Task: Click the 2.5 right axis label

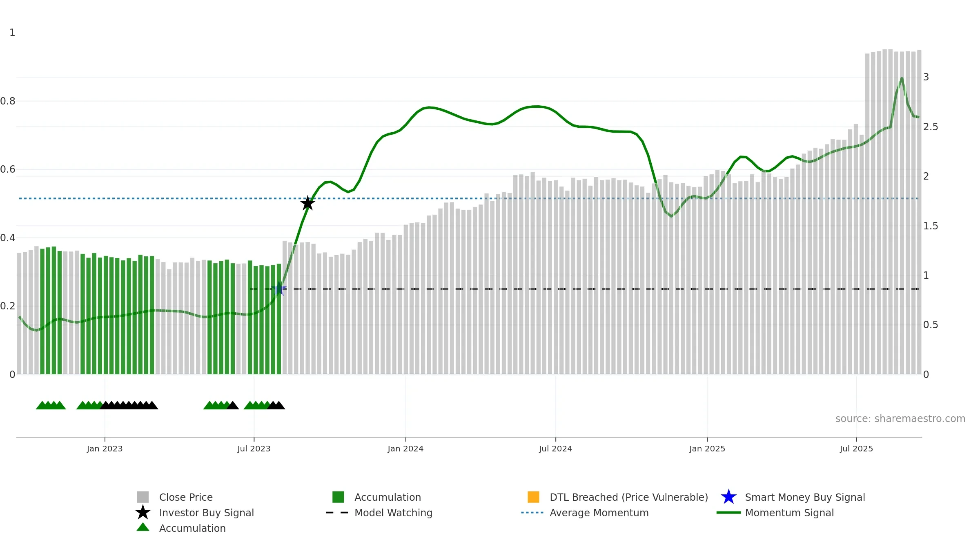Action: point(931,127)
